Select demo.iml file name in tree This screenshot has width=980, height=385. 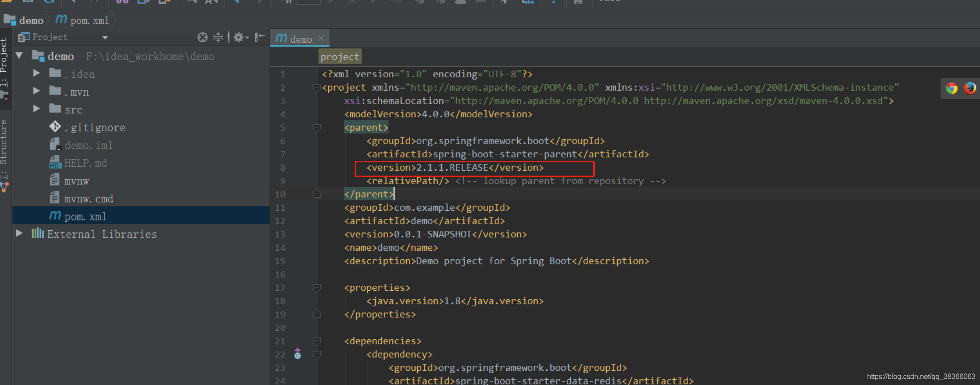click(88, 145)
